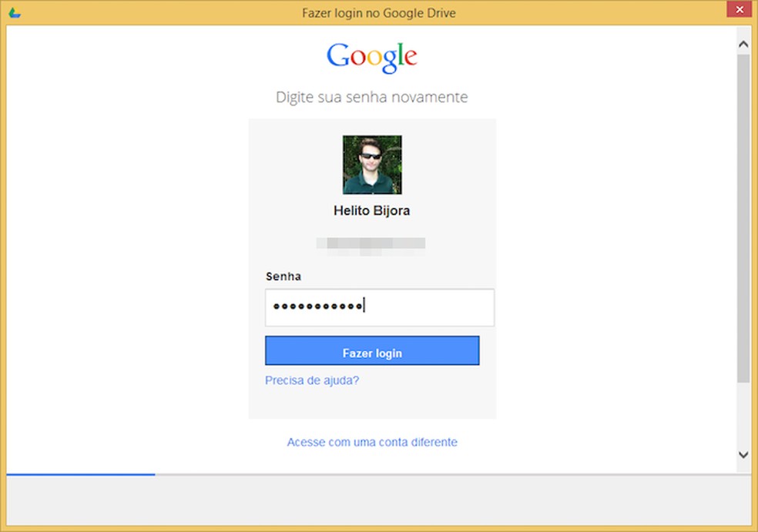This screenshot has height=532, width=758.
Task: Click the scrollbar up arrow
Action: point(743,45)
